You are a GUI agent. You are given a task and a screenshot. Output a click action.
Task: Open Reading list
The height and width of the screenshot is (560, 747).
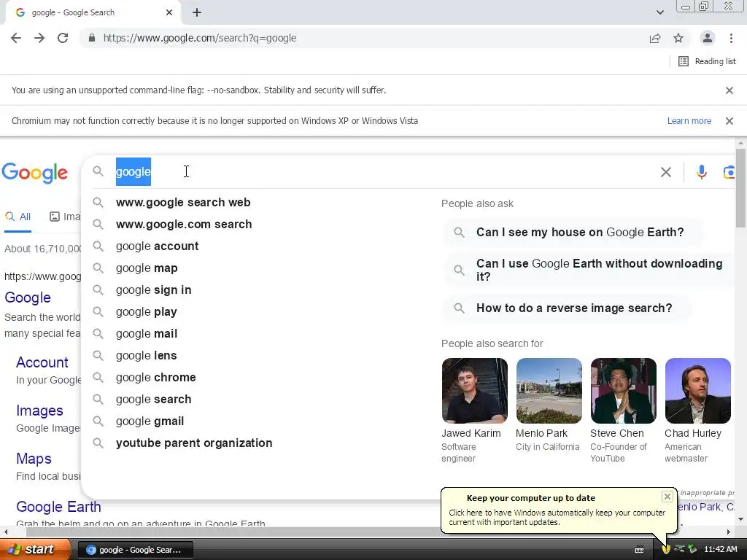click(x=707, y=61)
